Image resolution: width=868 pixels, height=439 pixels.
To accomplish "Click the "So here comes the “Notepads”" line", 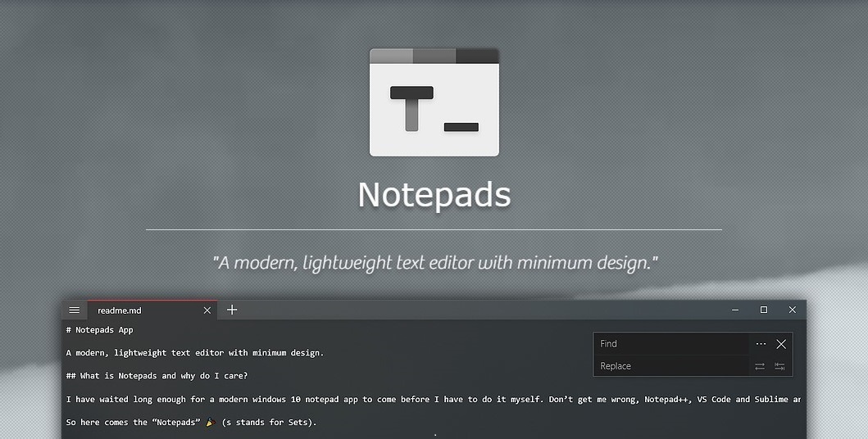I will pyautogui.click(x=192, y=423).
